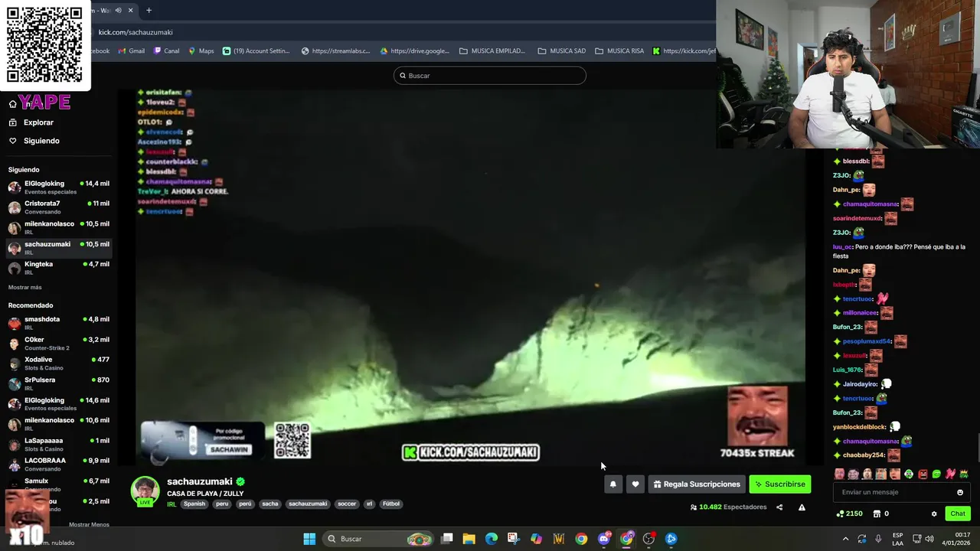Image resolution: width=980 pixels, height=551 pixels.
Task: Click the sachauzumaki profile avatar with LIVE badge
Action: 145,491
